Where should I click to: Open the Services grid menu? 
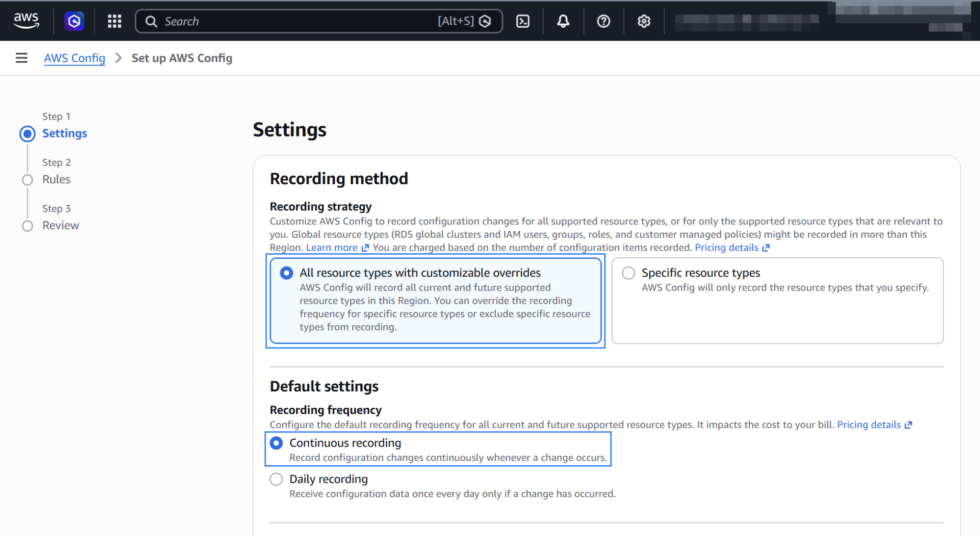click(x=114, y=21)
